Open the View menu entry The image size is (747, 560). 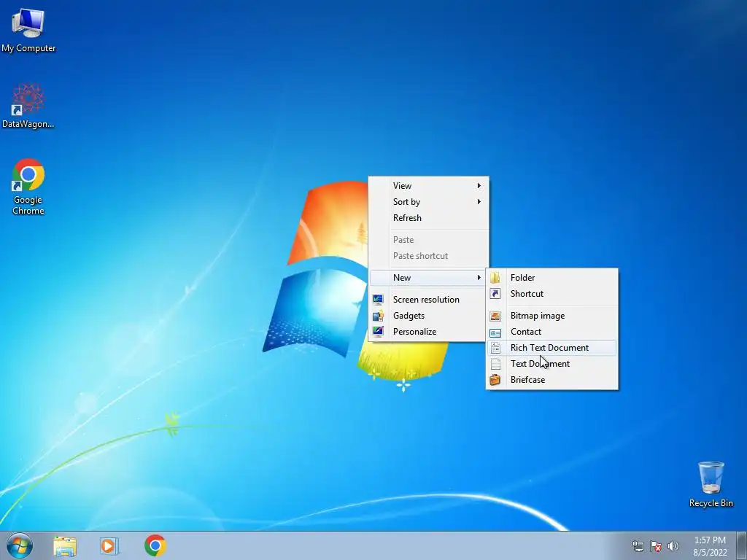[x=429, y=186]
